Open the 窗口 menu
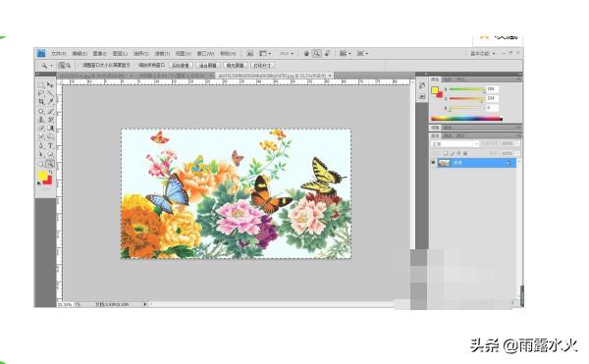589x364 pixels. tap(205, 54)
